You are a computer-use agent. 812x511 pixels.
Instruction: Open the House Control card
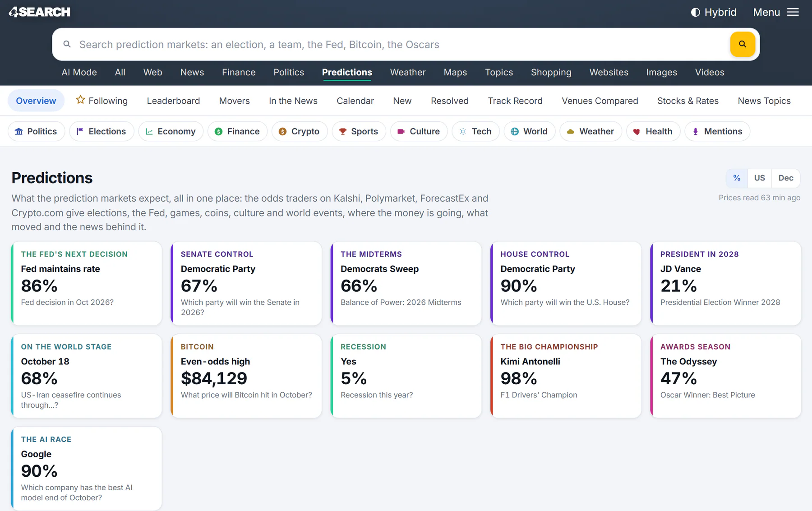coord(566,283)
